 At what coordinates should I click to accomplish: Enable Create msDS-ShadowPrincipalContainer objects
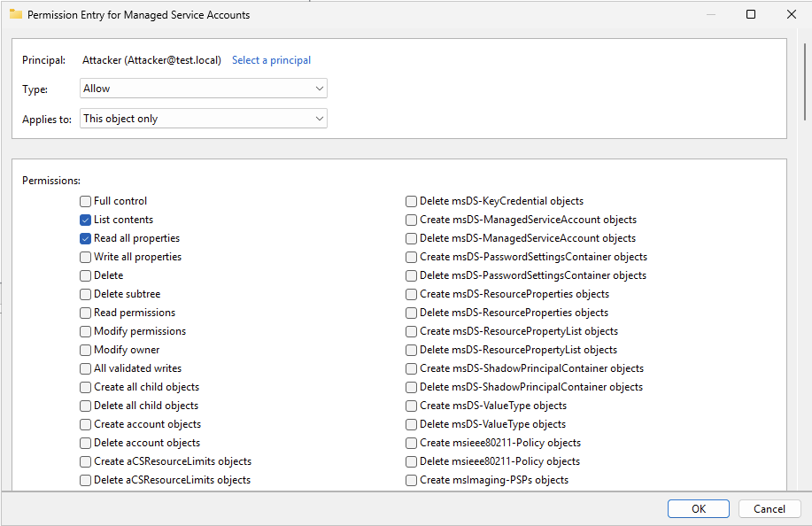click(411, 368)
